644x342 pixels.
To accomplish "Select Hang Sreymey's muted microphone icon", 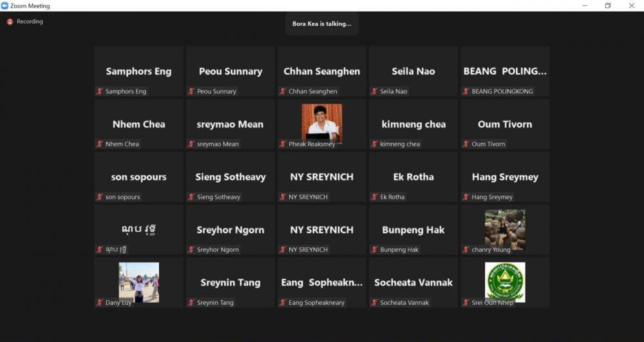I will tap(466, 197).
